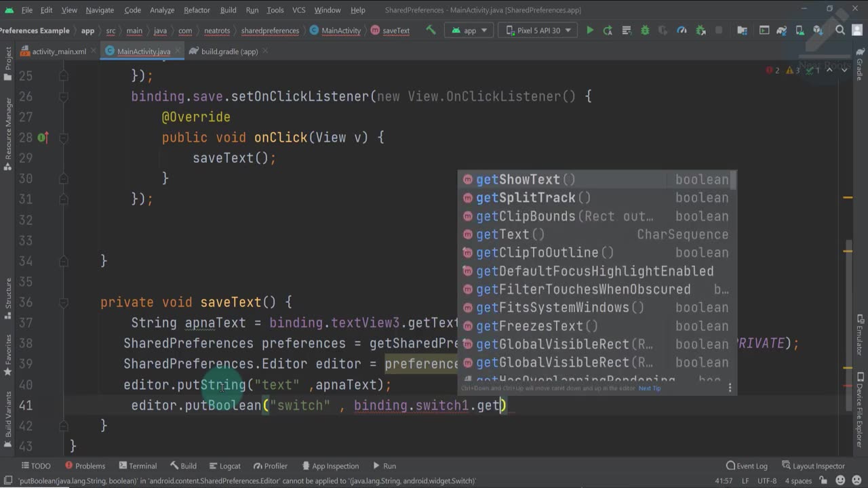Screen dimensions: 868x488
Task: Start debugging with the green bug icon
Action: pyautogui.click(x=645, y=30)
